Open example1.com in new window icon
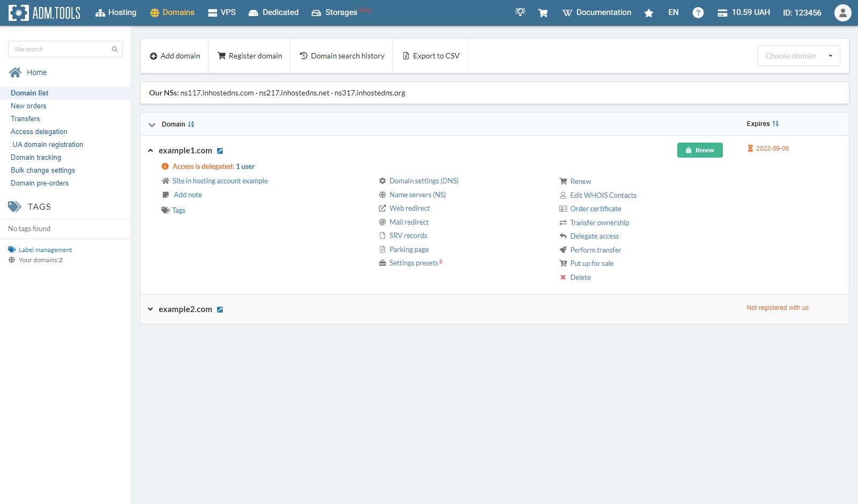Image resolution: width=858 pixels, height=504 pixels. (220, 151)
